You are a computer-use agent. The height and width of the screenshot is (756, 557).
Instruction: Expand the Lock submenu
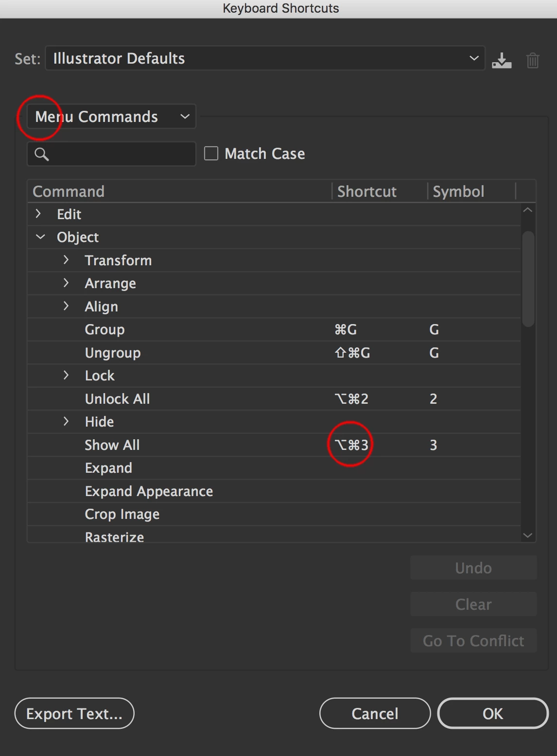(66, 375)
